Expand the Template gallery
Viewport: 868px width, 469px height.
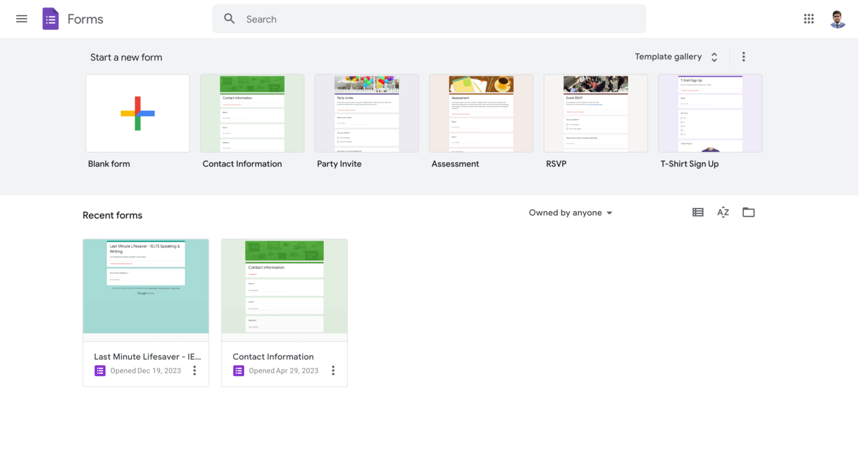pos(676,57)
